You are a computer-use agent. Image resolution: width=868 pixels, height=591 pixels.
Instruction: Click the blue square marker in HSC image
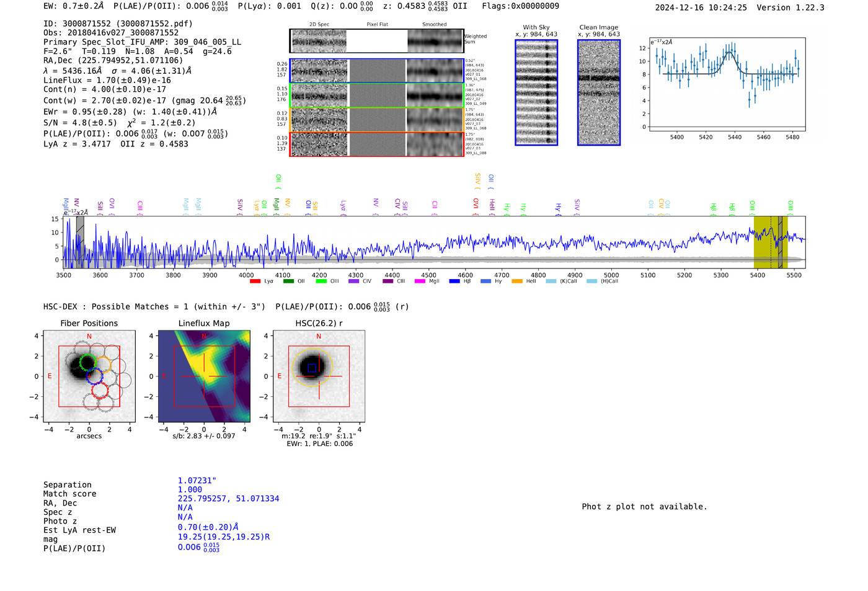click(312, 368)
